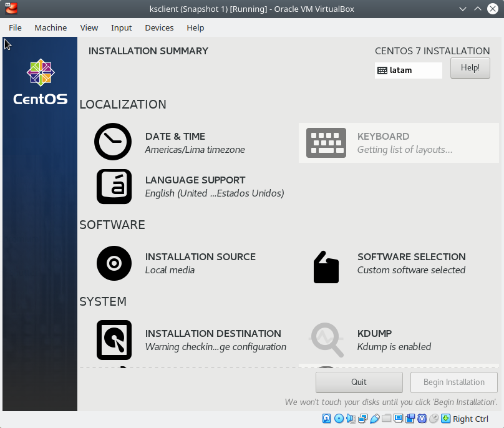504x428 pixels.
Task: Open the Devices menu
Action: tap(159, 27)
